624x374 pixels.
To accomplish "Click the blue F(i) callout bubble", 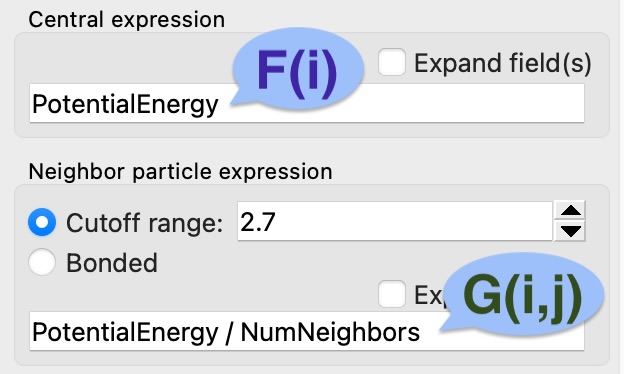I will point(298,68).
